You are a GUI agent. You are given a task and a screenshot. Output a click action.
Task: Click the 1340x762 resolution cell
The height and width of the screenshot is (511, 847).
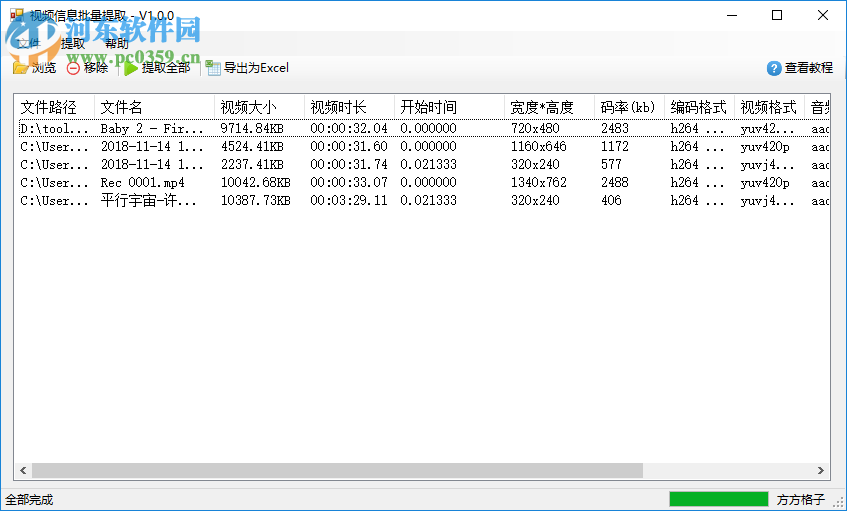pyautogui.click(x=539, y=183)
